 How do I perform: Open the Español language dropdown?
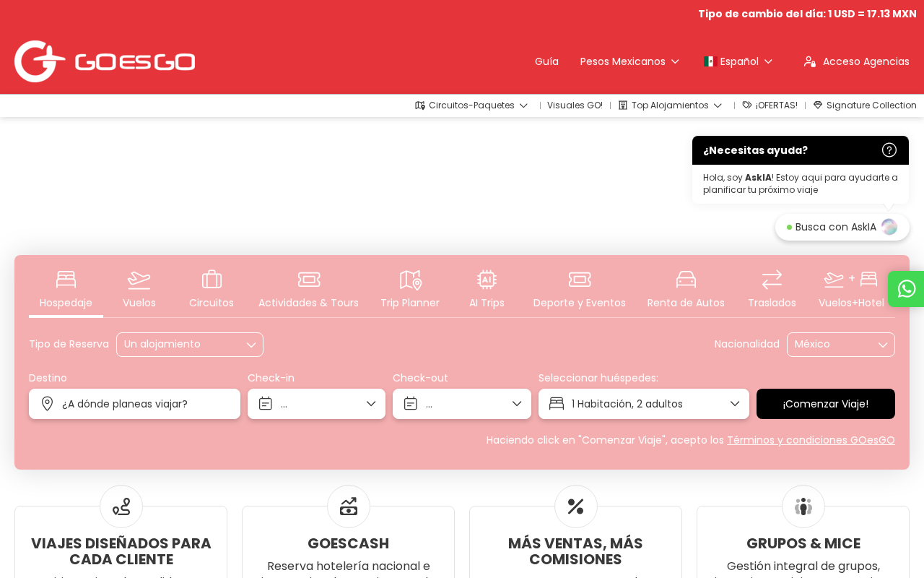pyautogui.click(x=738, y=61)
